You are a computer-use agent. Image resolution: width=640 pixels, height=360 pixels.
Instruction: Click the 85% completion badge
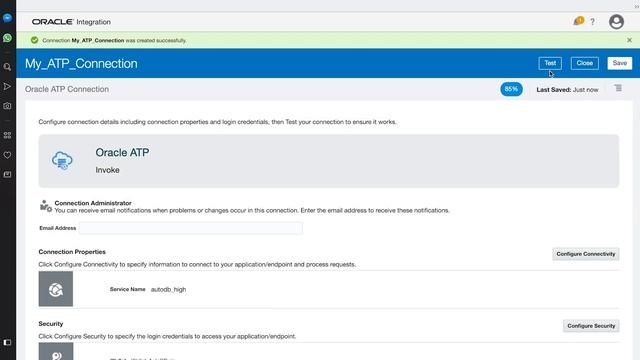511,89
